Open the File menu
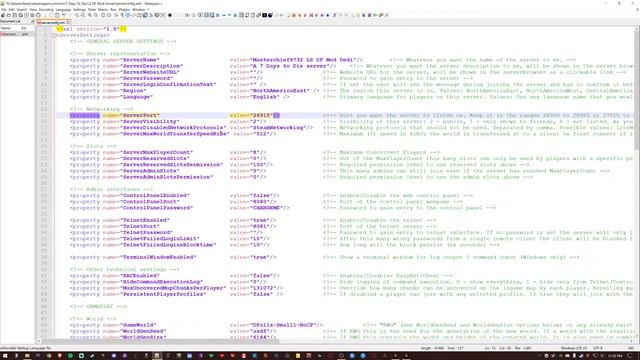Image resolution: width=640 pixels, height=360 pixels. pyautogui.click(x=4, y=9)
